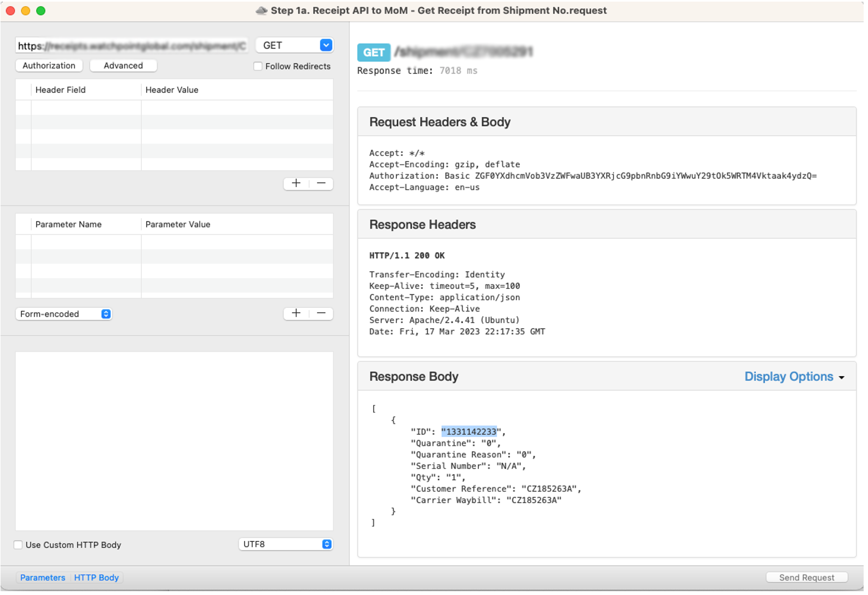
Task: Click the blue GET method badge
Action: 374,52
